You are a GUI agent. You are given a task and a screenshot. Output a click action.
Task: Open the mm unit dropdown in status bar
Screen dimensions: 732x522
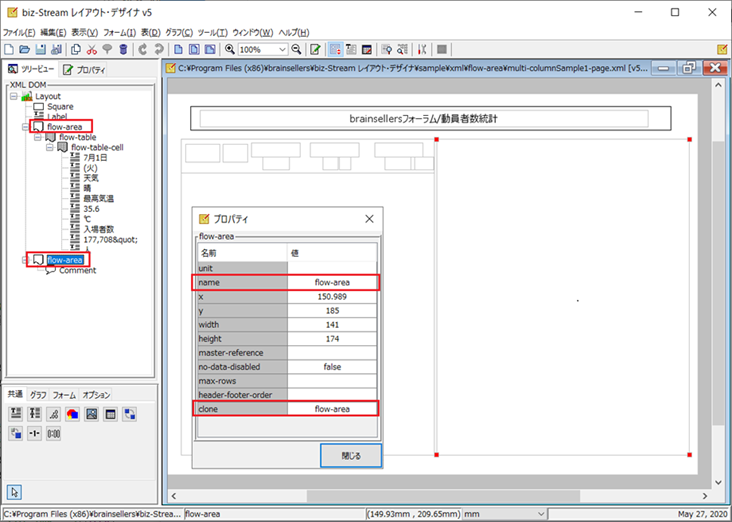[x=541, y=514]
